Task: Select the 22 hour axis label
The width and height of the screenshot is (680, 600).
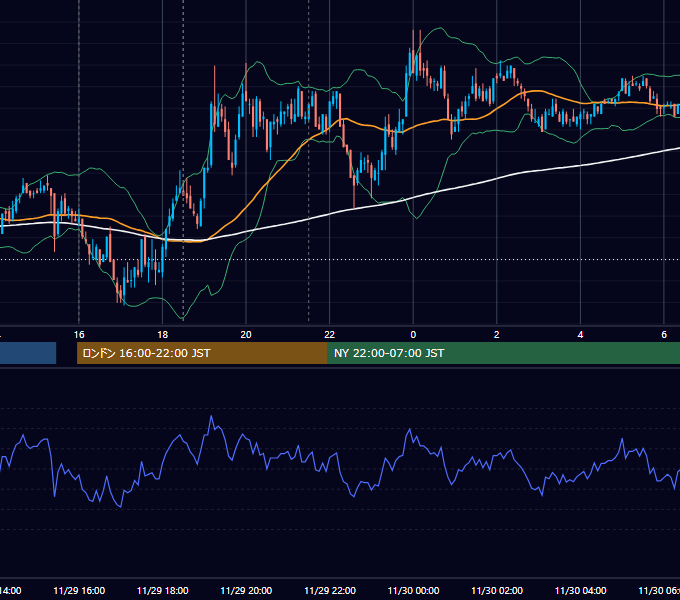Action: point(330,335)
